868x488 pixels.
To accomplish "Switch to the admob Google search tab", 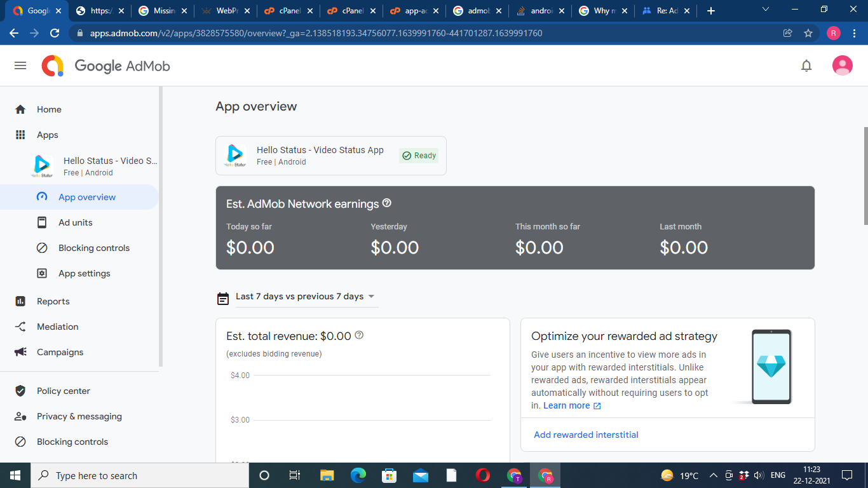I will [477, 11].
